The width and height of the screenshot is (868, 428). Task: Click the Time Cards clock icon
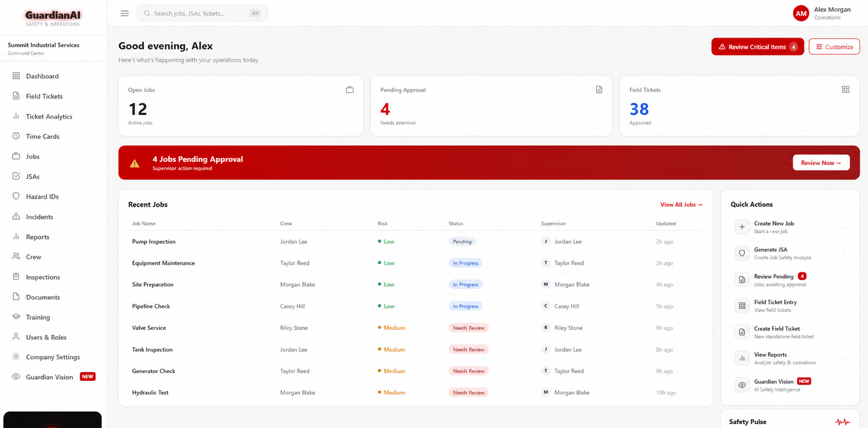(16, 136)
